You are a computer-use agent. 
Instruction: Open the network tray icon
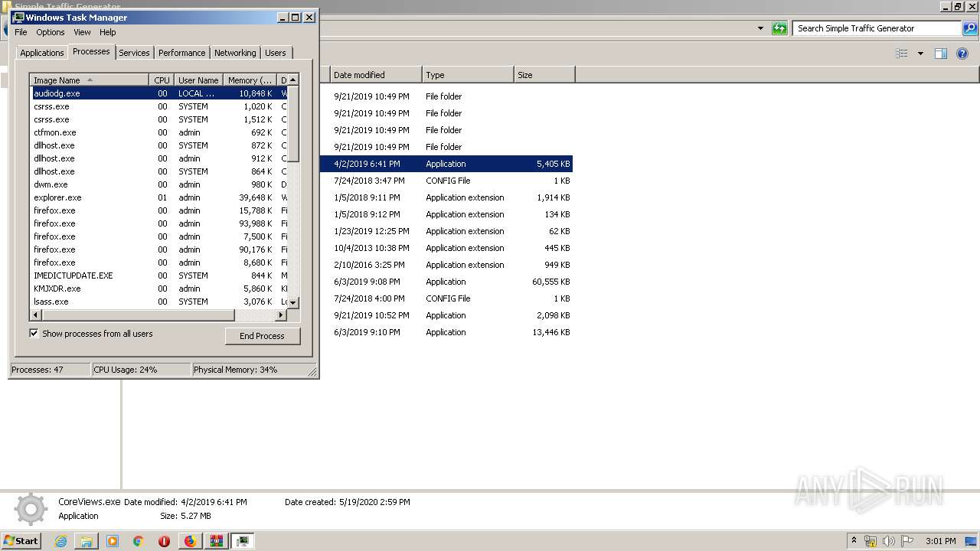(x=871, y=541)
